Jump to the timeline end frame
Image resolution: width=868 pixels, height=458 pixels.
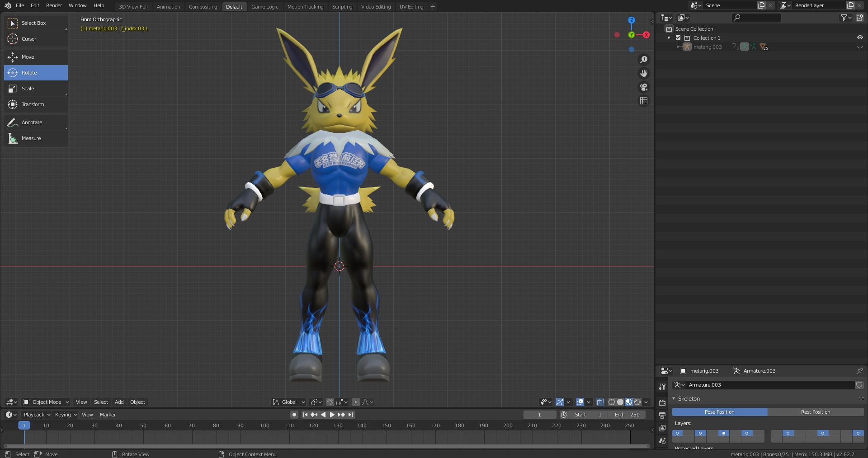point(350,415)
